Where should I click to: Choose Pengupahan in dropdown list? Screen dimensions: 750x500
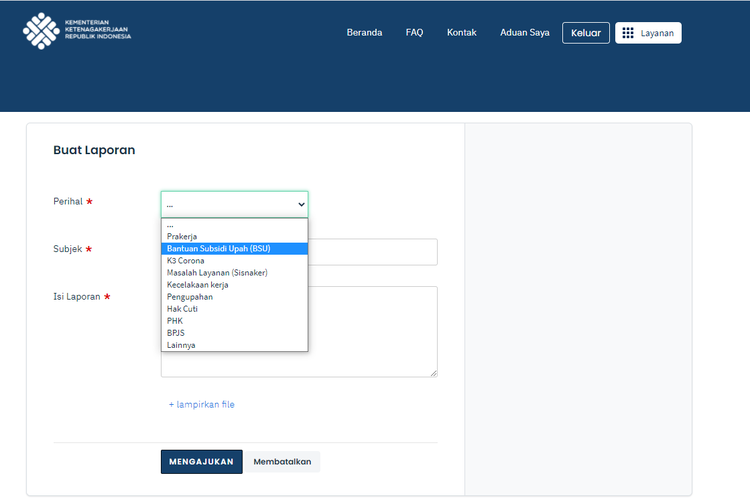coord(190,297)
